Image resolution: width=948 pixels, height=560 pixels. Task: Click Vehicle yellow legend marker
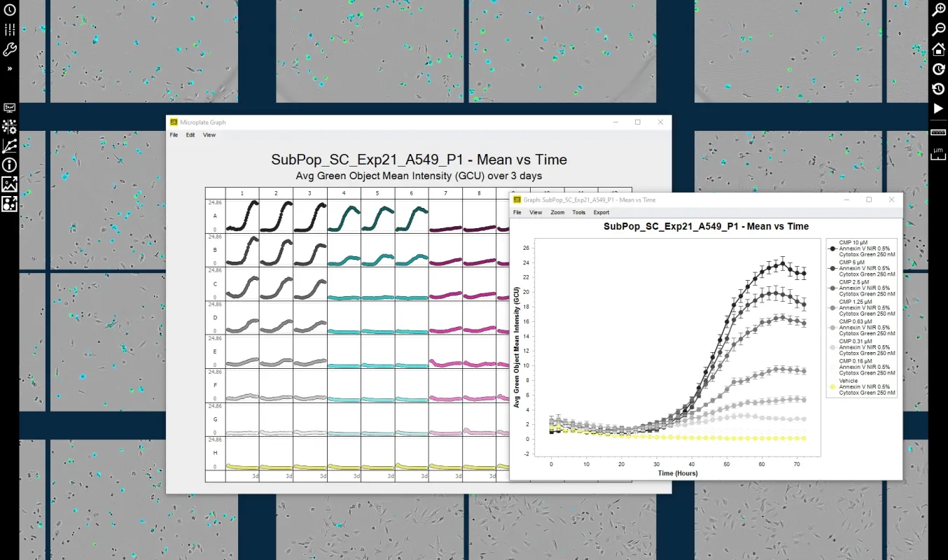pyautogui.click(x=832, y=386)
